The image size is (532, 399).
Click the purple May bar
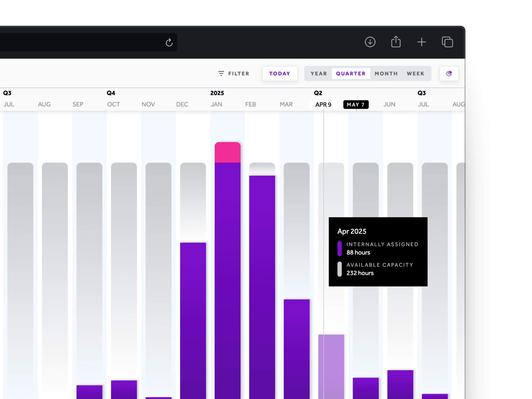pos(366,388)
